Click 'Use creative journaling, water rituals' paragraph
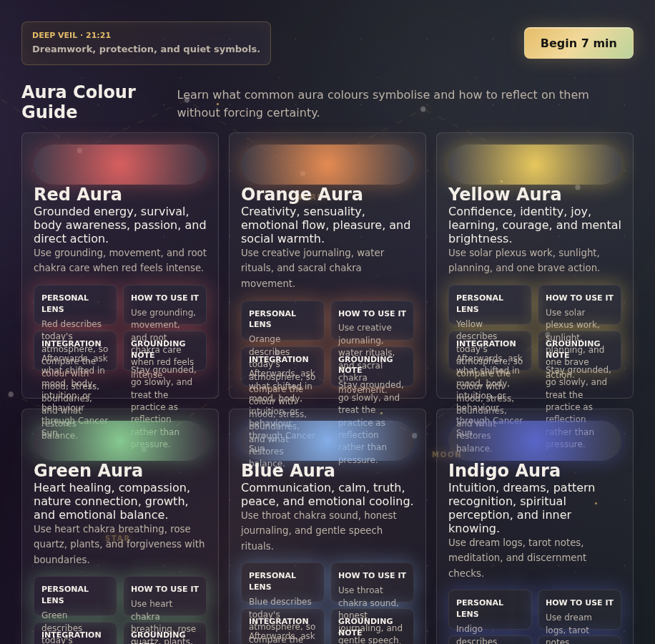The image size is (655, 644). pyautogui.click(x=312, y=268)
